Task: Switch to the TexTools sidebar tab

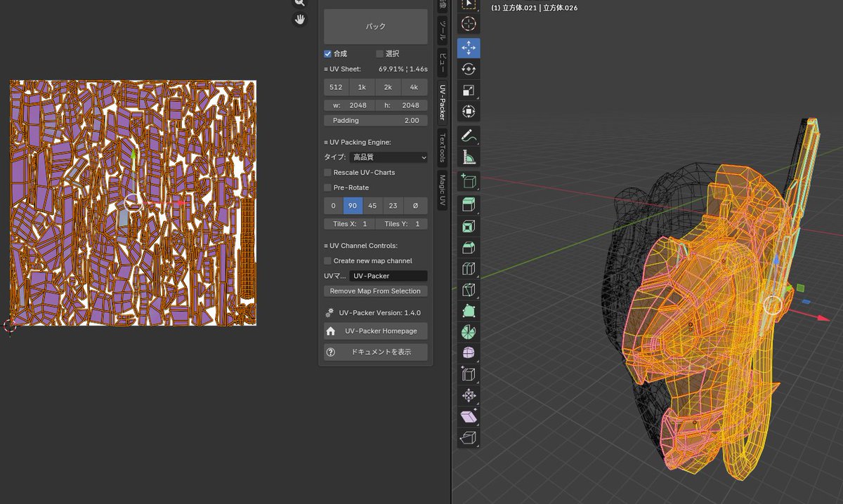Action: pos(443,146)
